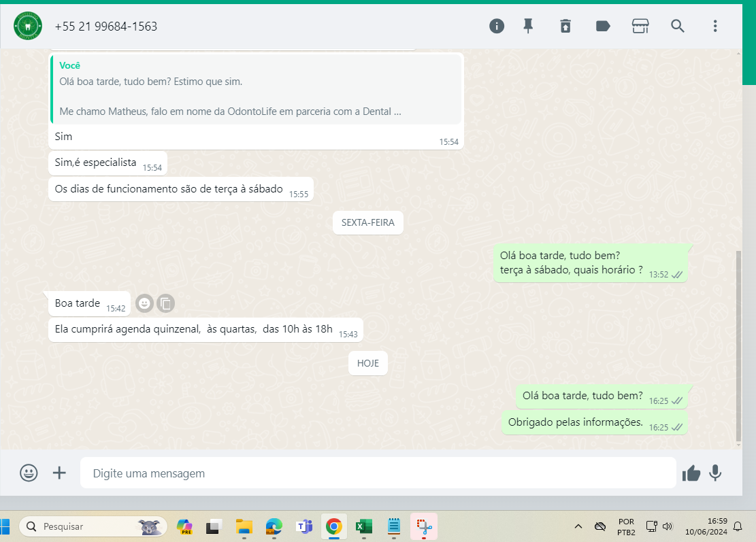Copy the 'Boa tarde' message via copy icon
756x542 pixels.
pyautogui.click(x=165, y=303)
